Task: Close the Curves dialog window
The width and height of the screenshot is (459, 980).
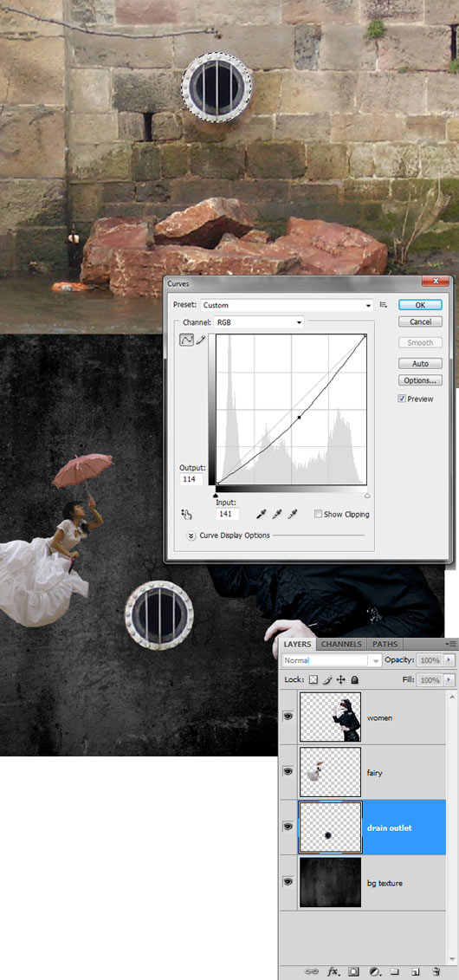Action: pos(436,282)
